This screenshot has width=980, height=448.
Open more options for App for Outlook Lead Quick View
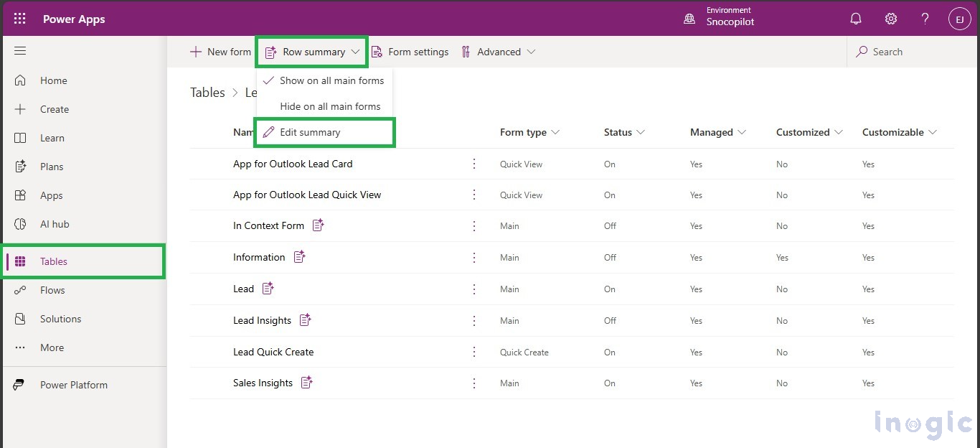(474, 195)
